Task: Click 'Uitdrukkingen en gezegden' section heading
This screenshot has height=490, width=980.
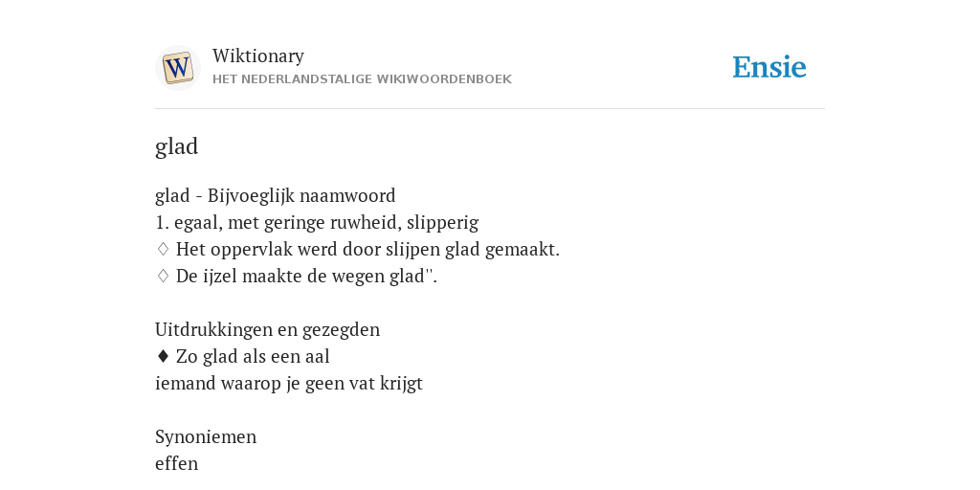Action: click(x=268, y=329)
